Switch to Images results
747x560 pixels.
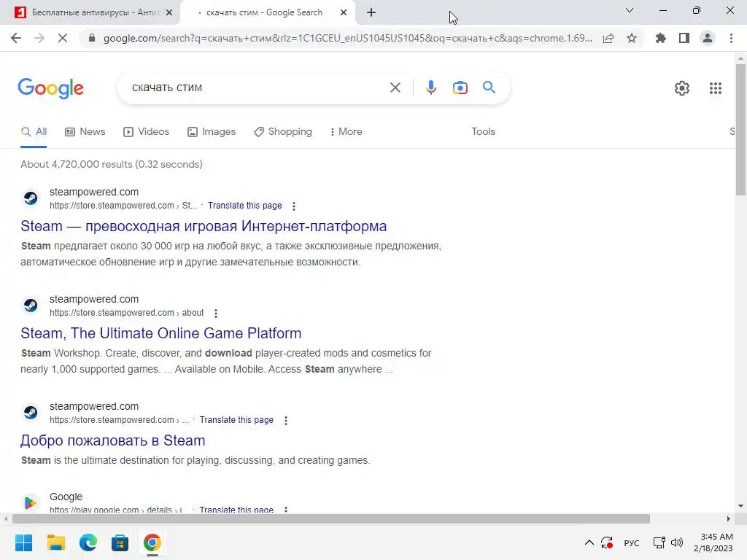(x=212, y=132)
